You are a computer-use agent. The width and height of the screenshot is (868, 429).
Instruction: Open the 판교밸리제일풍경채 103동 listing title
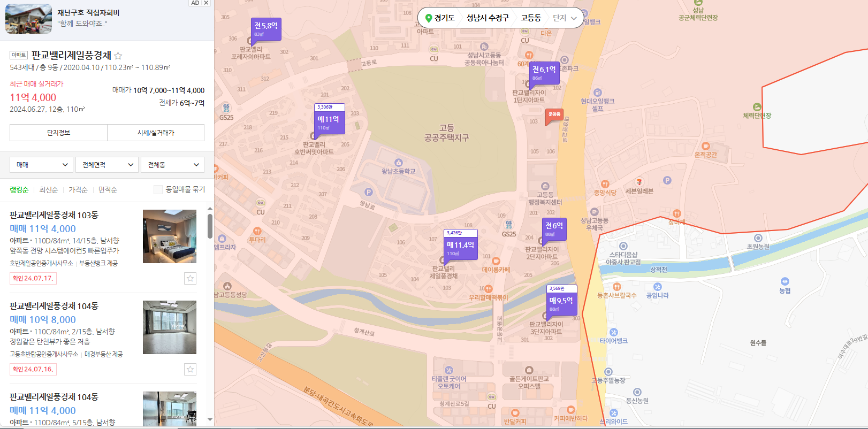[54, 215]
